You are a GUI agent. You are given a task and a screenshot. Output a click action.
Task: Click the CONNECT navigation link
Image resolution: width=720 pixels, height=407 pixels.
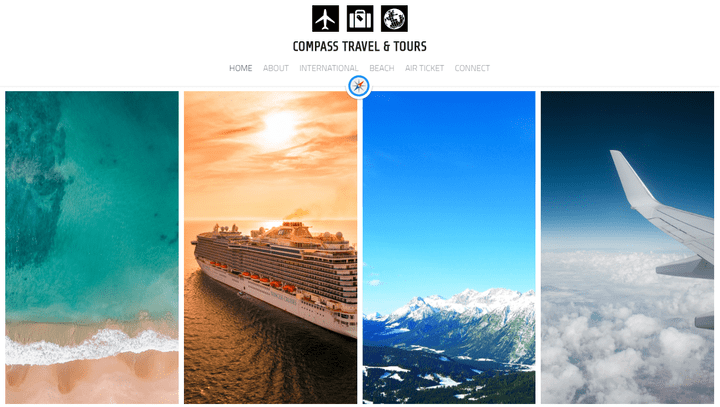coord(472,68)
